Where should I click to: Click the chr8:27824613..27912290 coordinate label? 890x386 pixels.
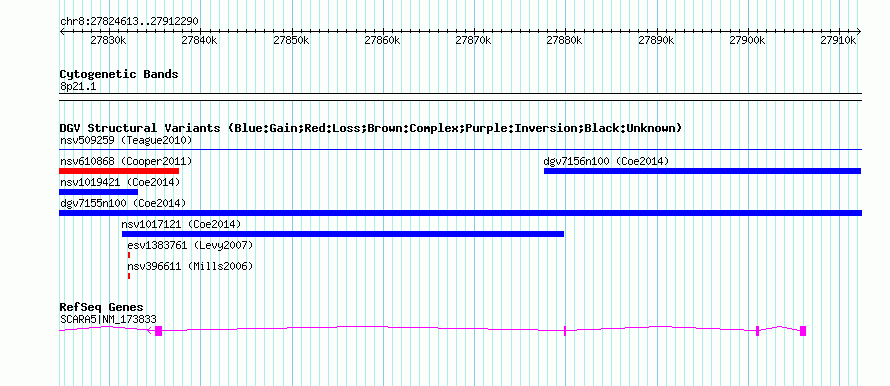pos(129,22)
